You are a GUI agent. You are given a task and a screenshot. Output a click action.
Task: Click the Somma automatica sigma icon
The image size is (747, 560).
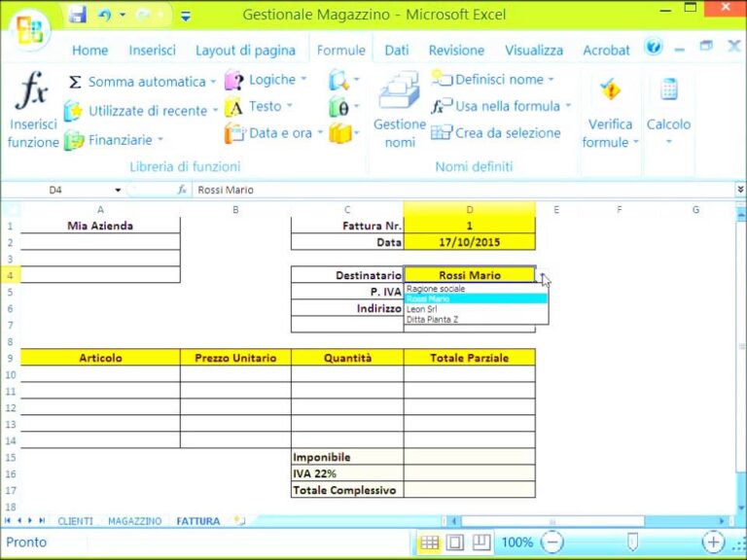75,82
